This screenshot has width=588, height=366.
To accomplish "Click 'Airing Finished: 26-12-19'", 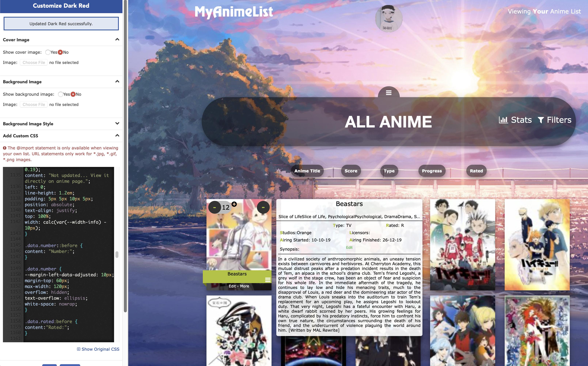I will point(375,240).
